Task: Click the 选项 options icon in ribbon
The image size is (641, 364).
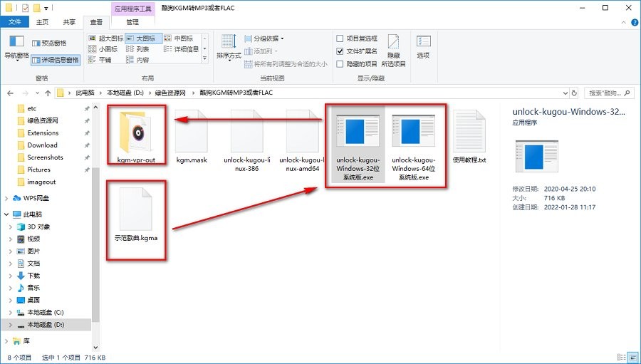Action: 423,46
